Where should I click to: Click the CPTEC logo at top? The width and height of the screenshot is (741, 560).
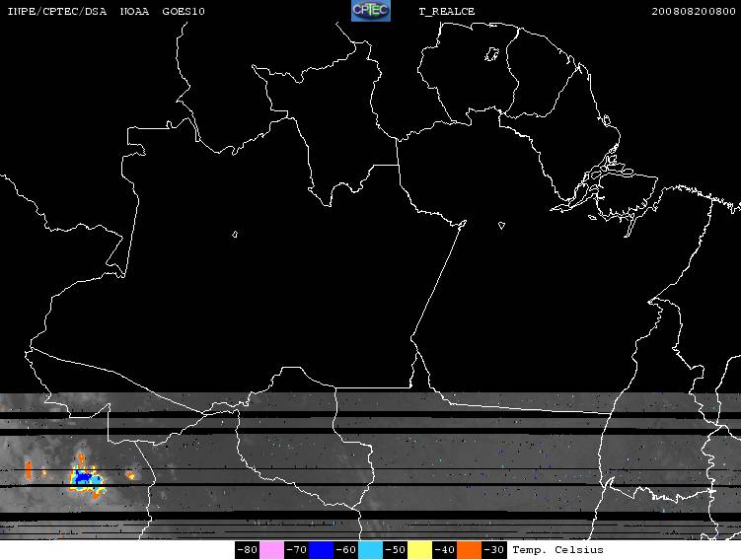(371, 11)
